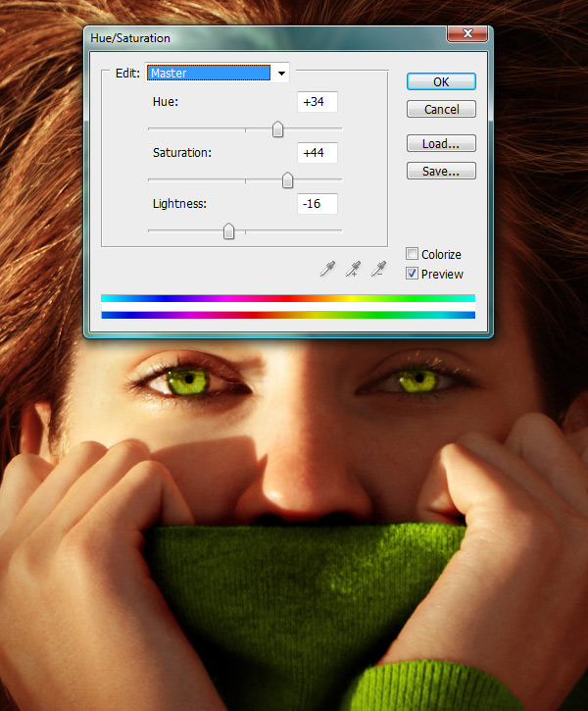
Task: Toggle the Preview checkbox
Action: (x=412, y=274)
